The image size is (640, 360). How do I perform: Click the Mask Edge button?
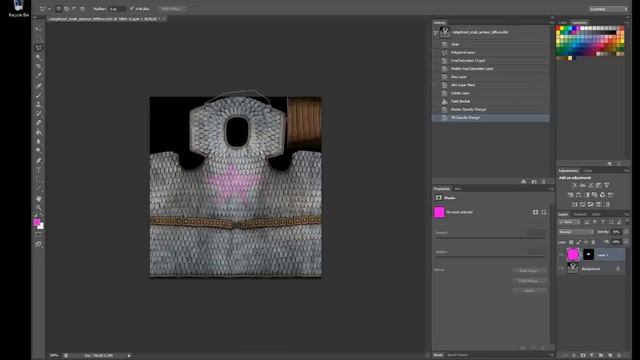529,271
